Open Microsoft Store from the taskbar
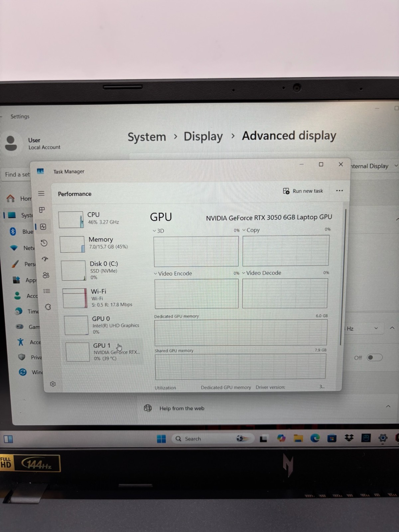399x532 pixels. point(332,438)
